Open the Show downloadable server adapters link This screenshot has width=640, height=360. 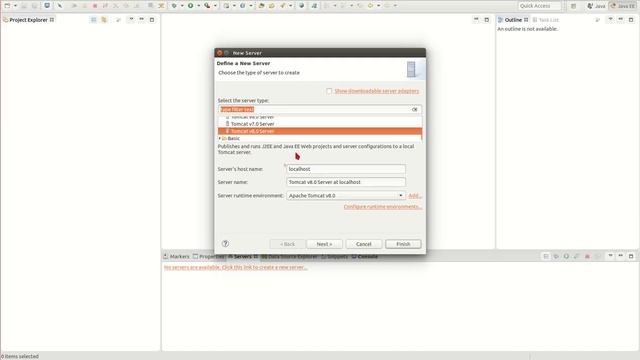coord(377,91)
